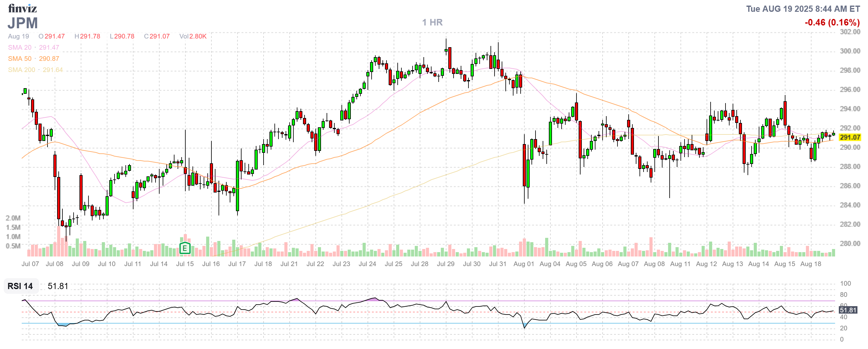The height and width of the screenshot is (349, 868).
Task: Click the finviz logo
Action: [x=22, y=8]
